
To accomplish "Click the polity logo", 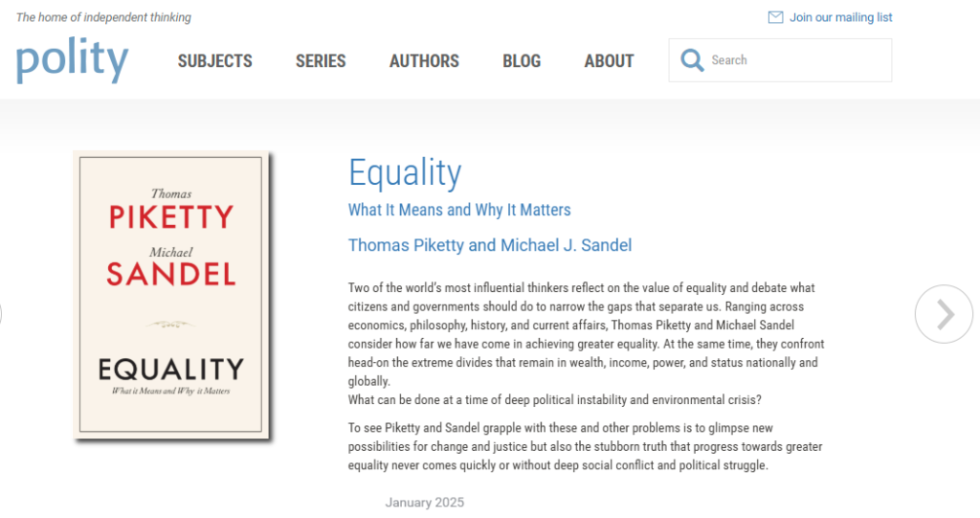I will click(x=72, y=60).
